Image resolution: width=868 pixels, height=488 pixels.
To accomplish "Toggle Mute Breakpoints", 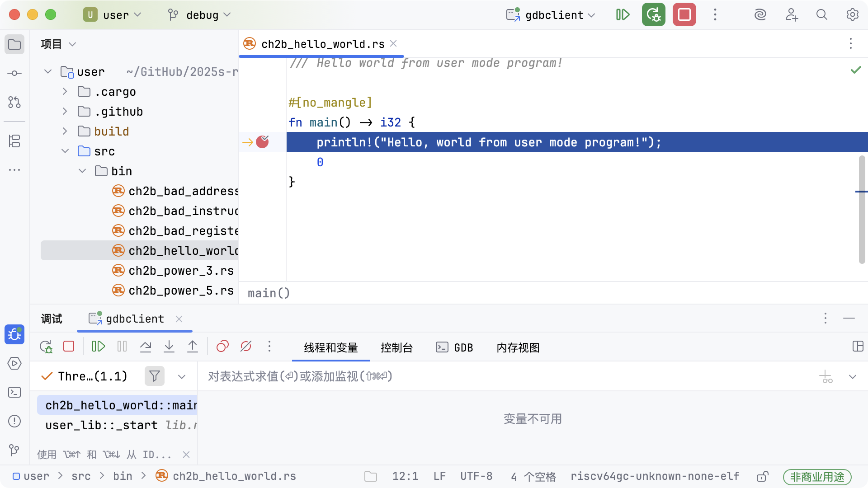I will 246,347.
